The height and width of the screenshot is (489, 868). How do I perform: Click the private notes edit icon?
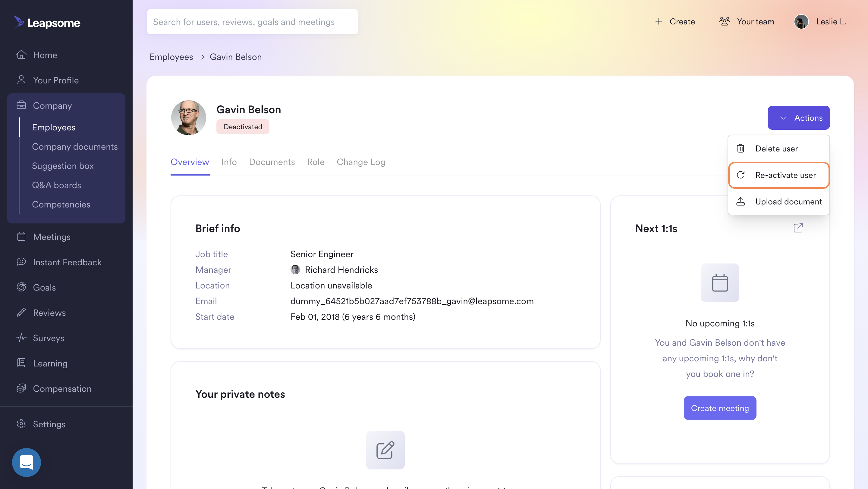pyautogui.click(x=385, y=450)
